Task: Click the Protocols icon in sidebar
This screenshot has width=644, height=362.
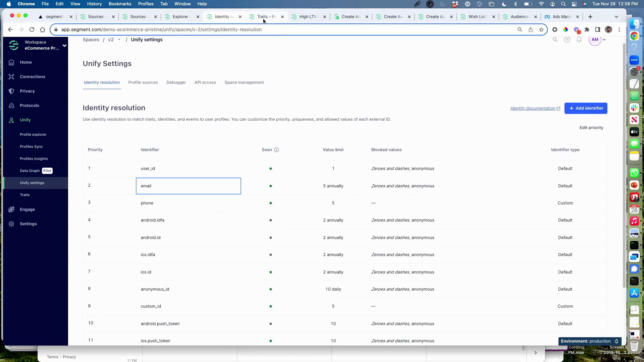Action: pos(11,106)
